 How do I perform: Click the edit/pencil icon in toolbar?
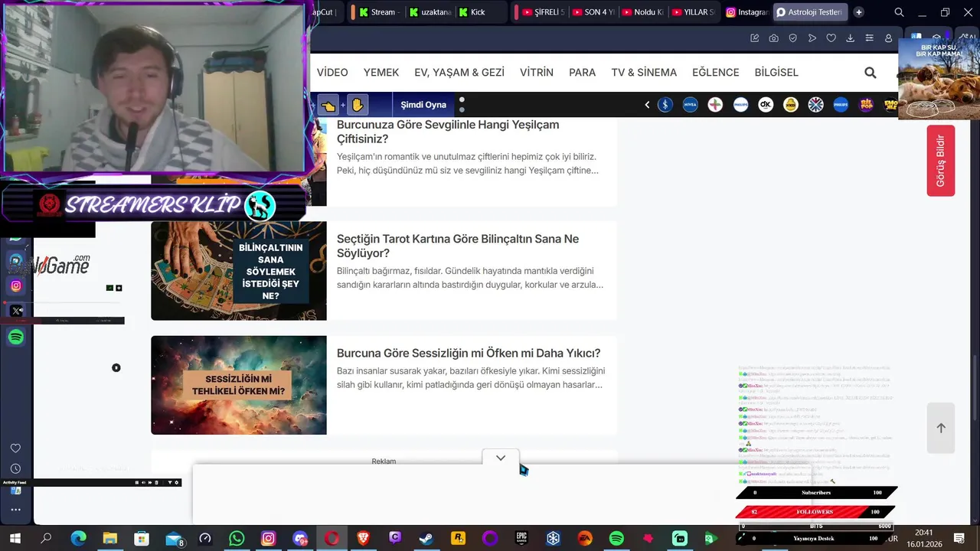click(755, 38)
